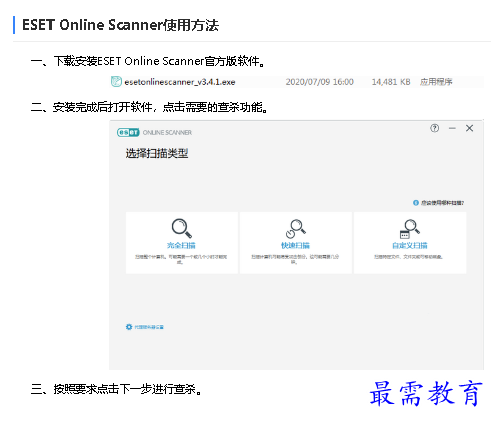Select file name esetonlinescanner_v3.4.1.exe

tap(180, 82)
